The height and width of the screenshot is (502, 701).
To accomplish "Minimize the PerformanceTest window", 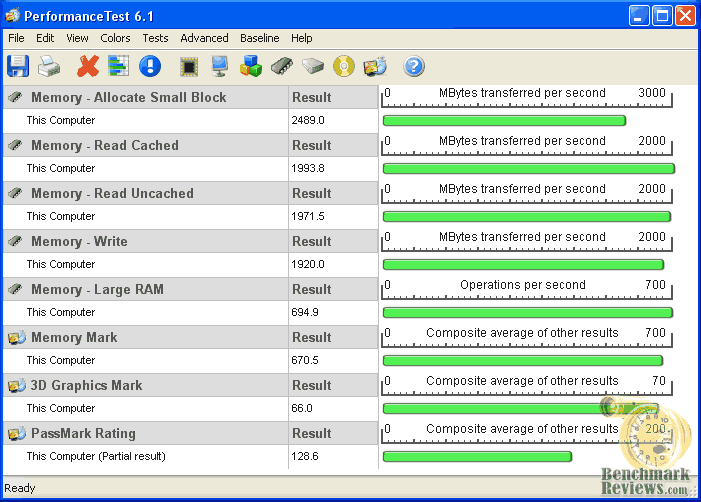I will pyautogui.click(x=639, y=16).
